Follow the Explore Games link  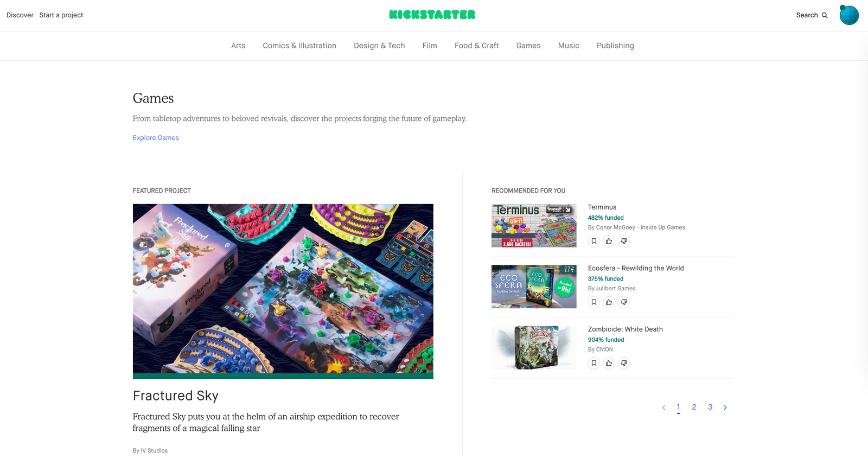(x=156, y=138)
